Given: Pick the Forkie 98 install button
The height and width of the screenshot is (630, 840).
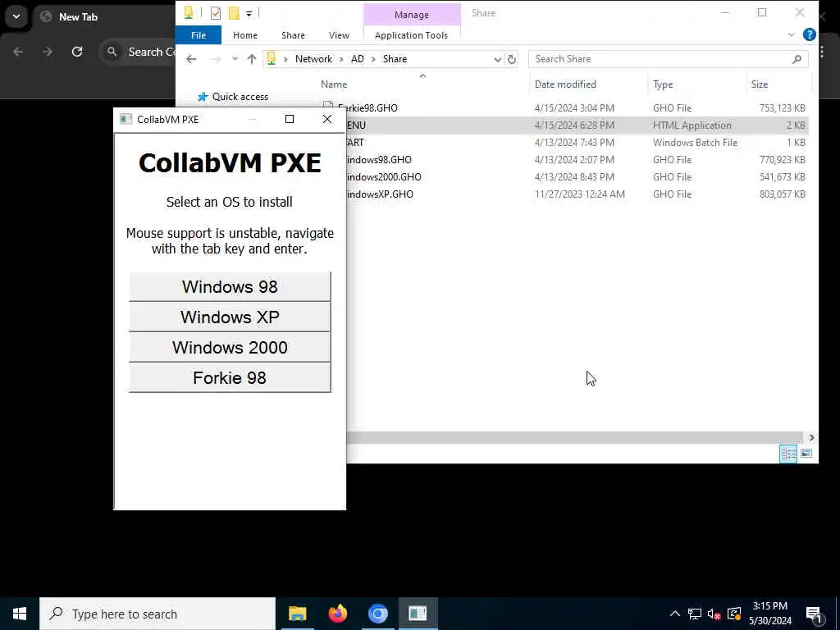Looking at the screenshot, I should tap(230, 377).
